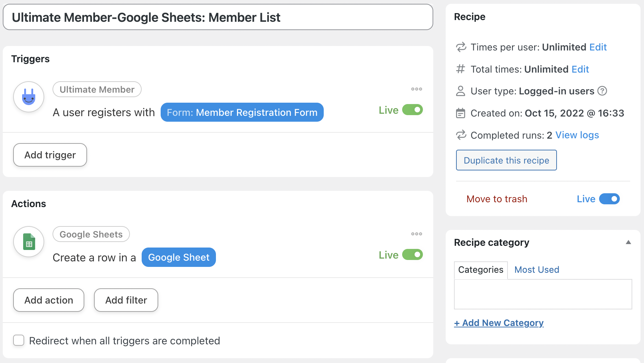Image resolution: width=644 pixels, height=363 pixels.
Task: Switch to the Categories tab
Action: pos(481,270)
